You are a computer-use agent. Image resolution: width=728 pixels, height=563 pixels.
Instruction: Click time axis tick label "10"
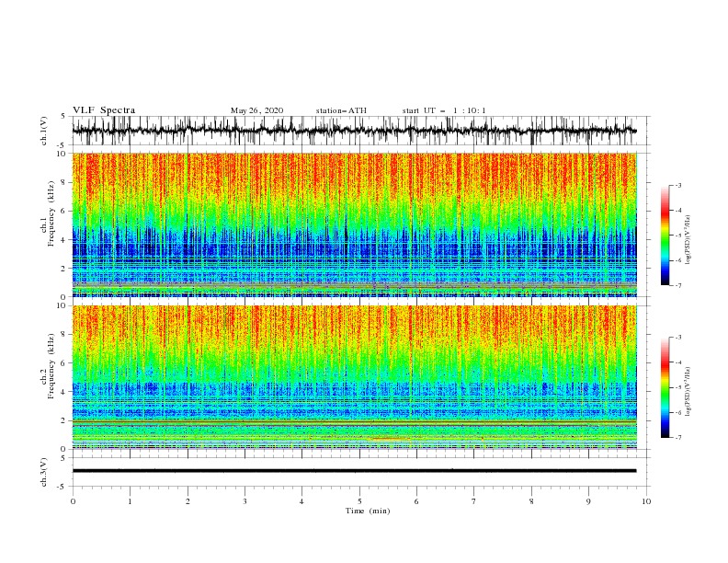646,501
